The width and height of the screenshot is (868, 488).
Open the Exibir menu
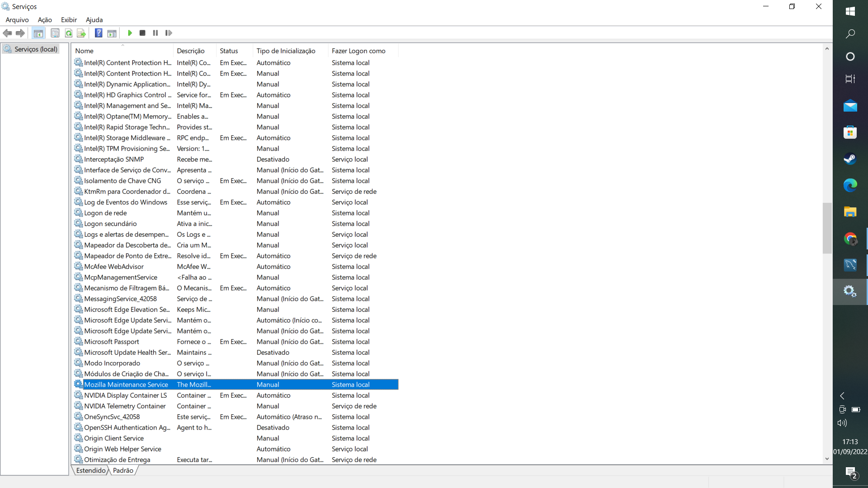69,20
